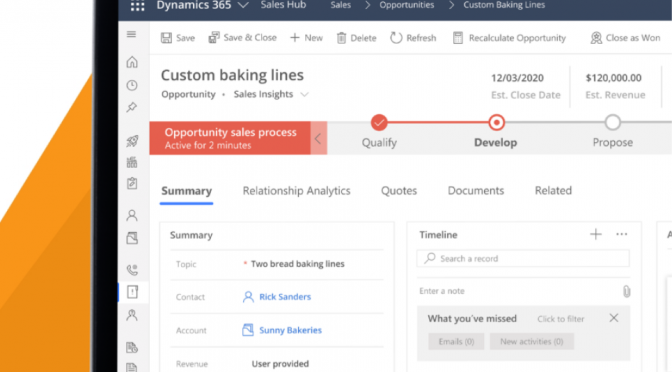This screenshot has width=672, height=372.
Task: Open Pinned items in the sidebar
Action: click(x=132, y=107)
